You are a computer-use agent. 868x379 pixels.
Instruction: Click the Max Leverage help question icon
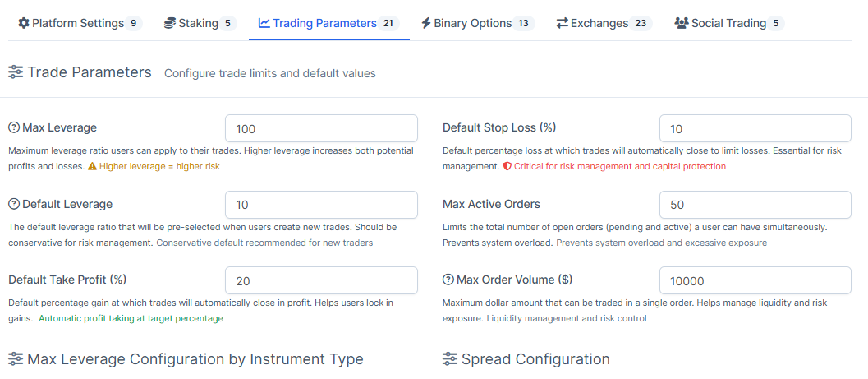[x=14, y=127]
